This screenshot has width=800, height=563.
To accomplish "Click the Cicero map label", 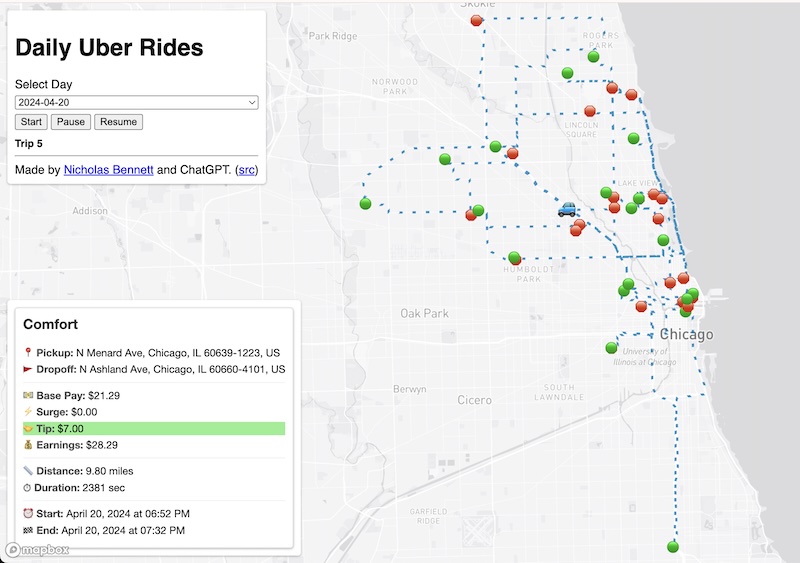I will pyautogui.click(x=474, y=400).
